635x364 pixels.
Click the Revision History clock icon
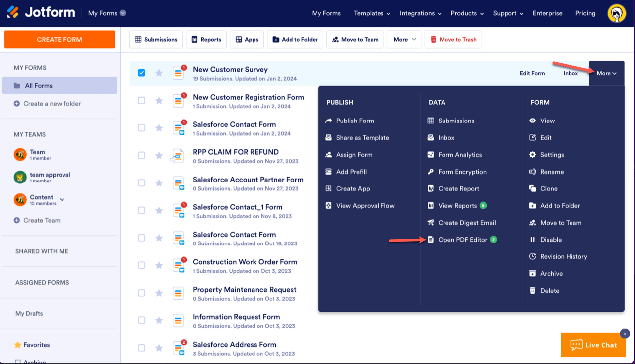533,256
